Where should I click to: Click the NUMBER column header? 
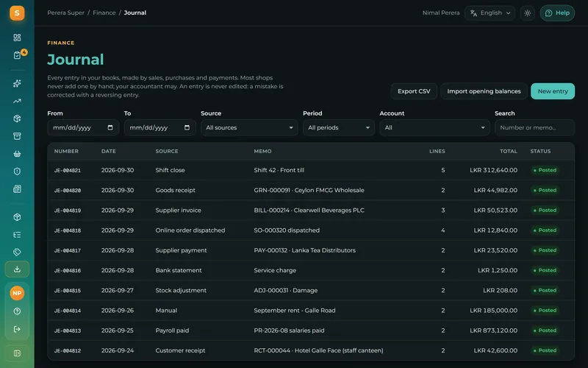(x=66, y=152)
